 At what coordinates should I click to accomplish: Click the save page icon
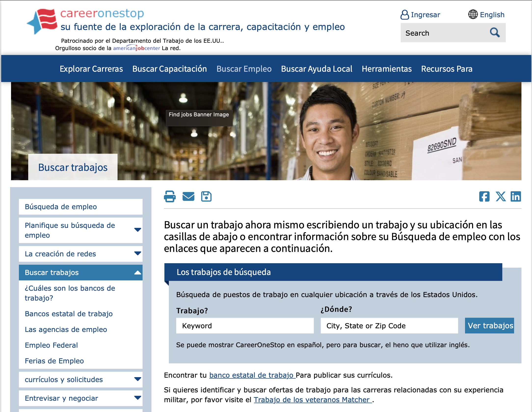click(x=206, y=196)
